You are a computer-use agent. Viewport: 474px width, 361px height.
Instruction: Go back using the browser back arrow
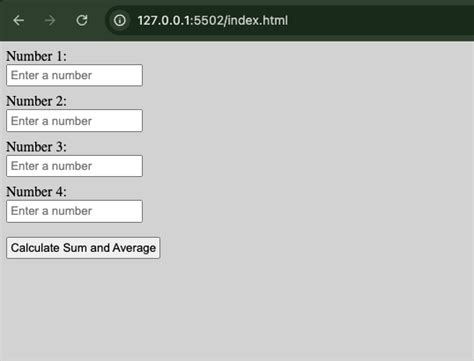tap(19, 21)
